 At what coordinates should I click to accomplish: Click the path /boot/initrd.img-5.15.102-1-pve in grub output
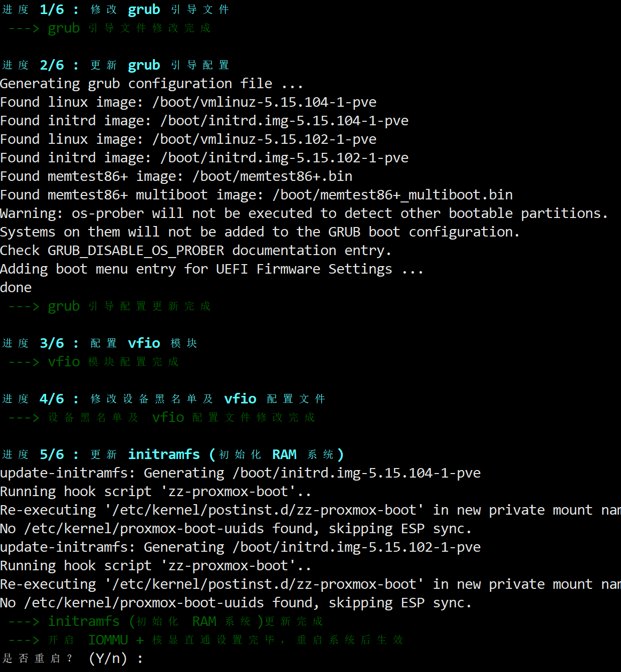pyautogui.click(x=284, y=158)
